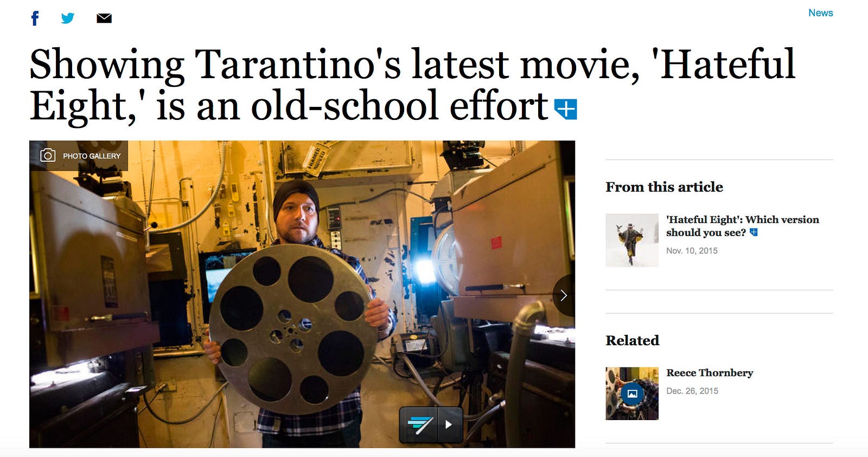Viewport: 868px width, 457px height.
Task: Click the 'From this article' heading
Action: pyautogui.click(x=664, y=187)
